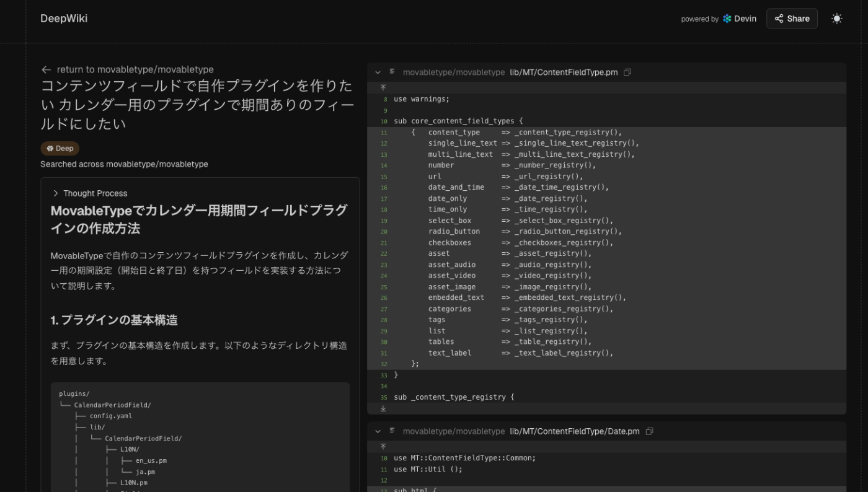
Task: Toggle light/dark theme with sun icon
Action: pos(836,19)
